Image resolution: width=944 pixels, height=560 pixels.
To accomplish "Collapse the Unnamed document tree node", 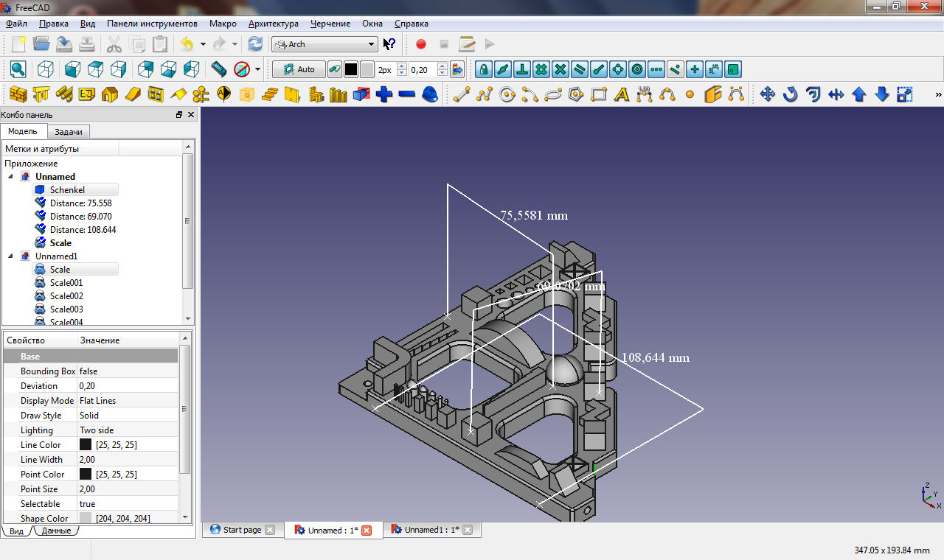I will click(10, 177).
